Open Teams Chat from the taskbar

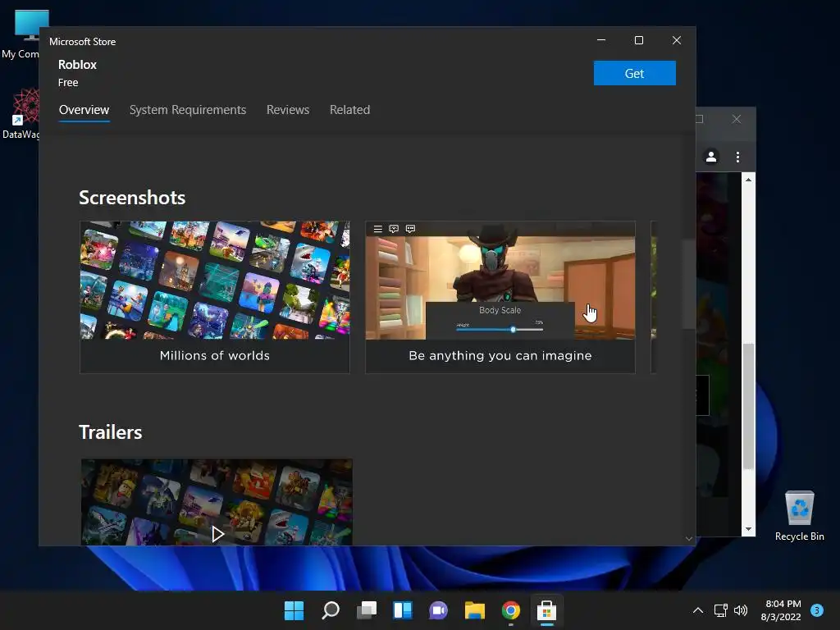pos(439,610)
